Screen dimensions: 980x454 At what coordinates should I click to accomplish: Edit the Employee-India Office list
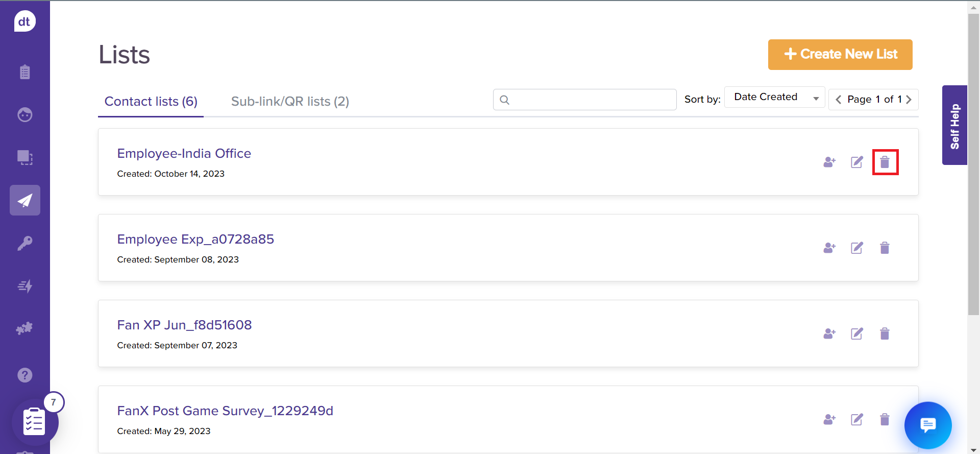(x=857, y=162)
